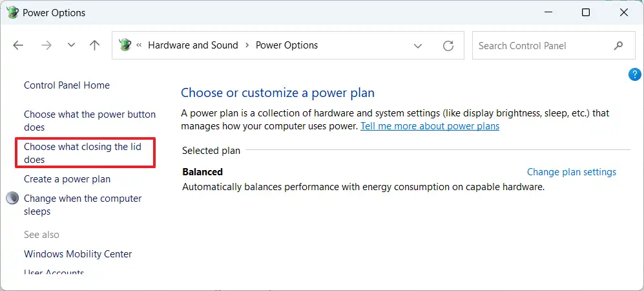Open Change plan settings for Balanced
Screen dimensions: 644x291
pos(571,172)
